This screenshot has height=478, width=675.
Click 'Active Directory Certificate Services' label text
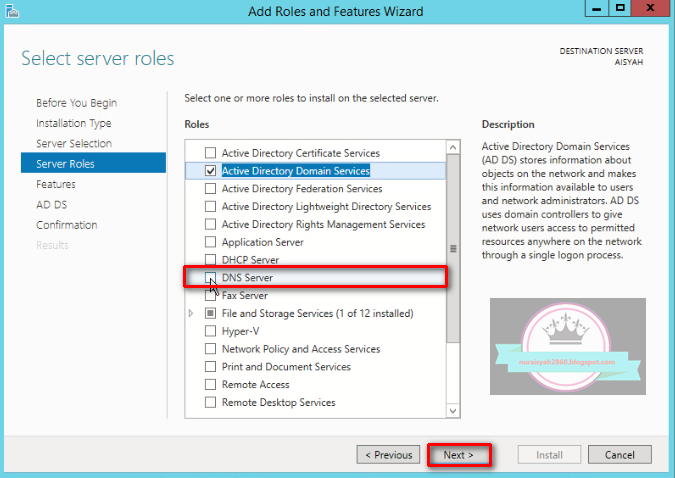(300, 153)
